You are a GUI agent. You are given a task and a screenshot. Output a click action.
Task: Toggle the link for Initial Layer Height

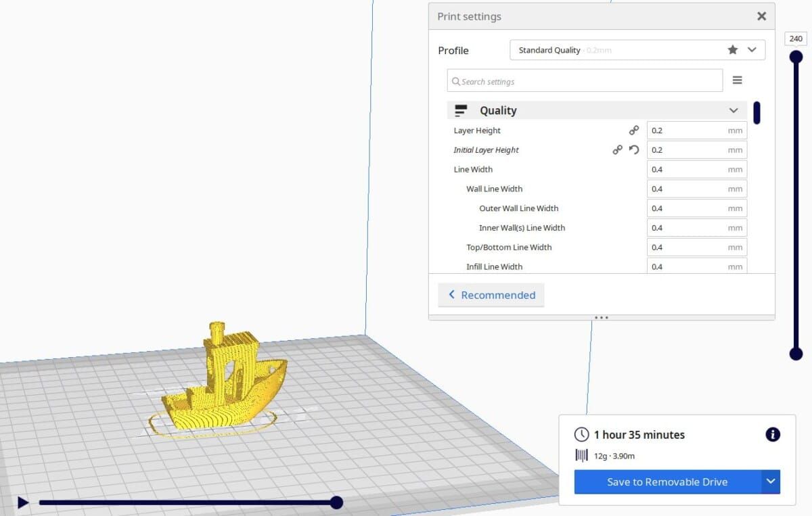(x=618, y=149)
